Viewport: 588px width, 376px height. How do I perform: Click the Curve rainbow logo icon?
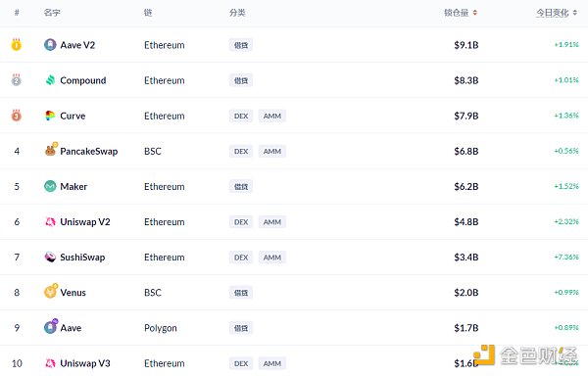pyautogui.click(x=50, y=116)
